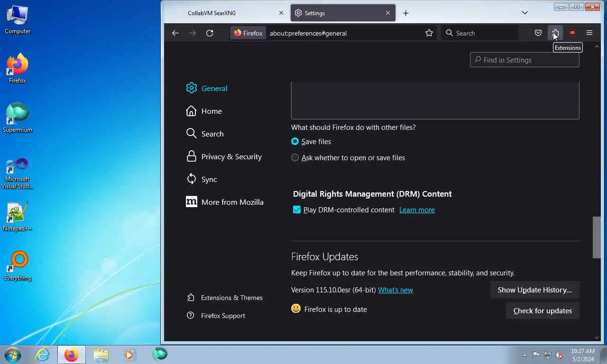Image resolution: width=607 pixels, height=364 pixels.
Task: Launch Internet Explorer from the taskbar
Action: coord(42,354)
